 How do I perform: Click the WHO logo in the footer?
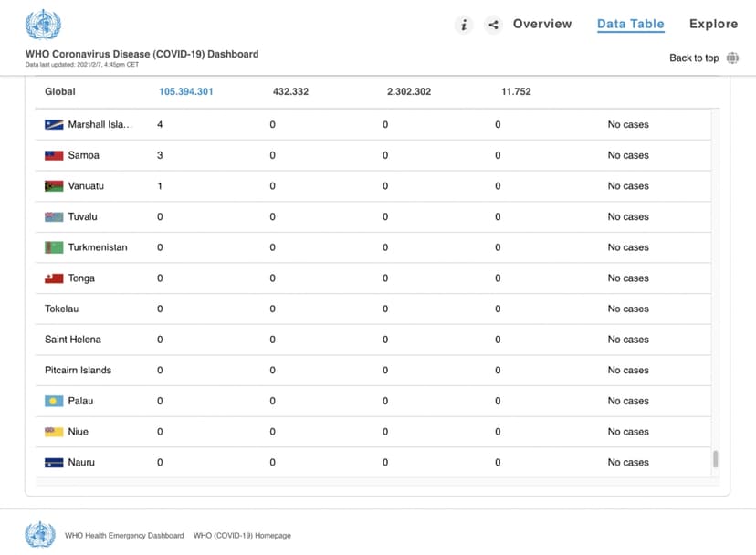(x=40, y=535)
